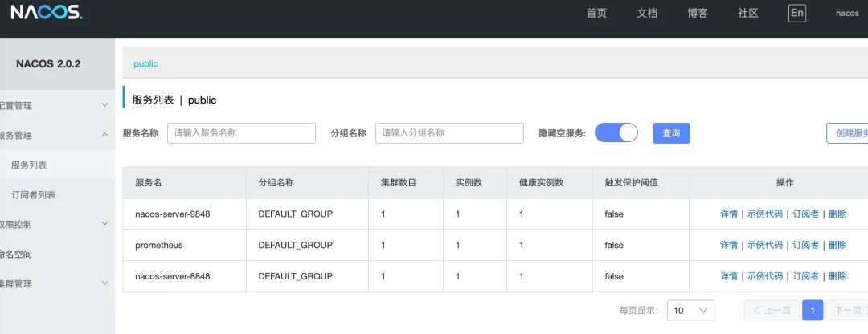Focus the 分组名称 input field
Screen dimensions: 868x334
[449, 133]
